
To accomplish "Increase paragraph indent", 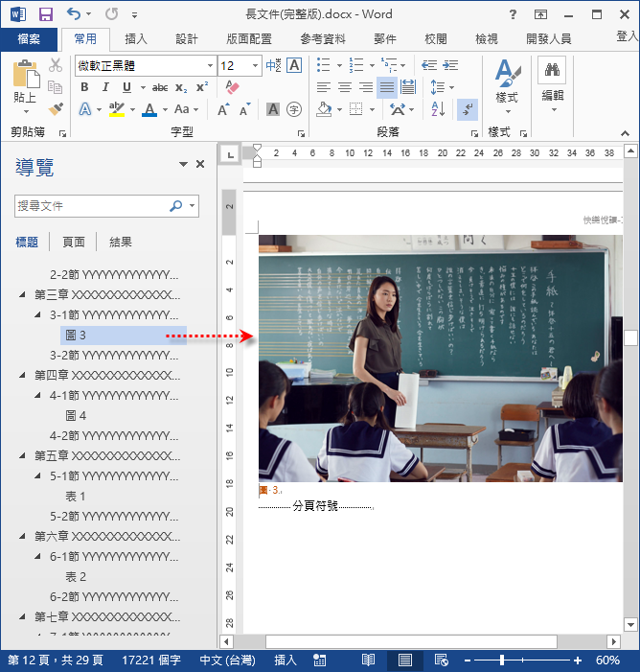I will click(450, 65).
